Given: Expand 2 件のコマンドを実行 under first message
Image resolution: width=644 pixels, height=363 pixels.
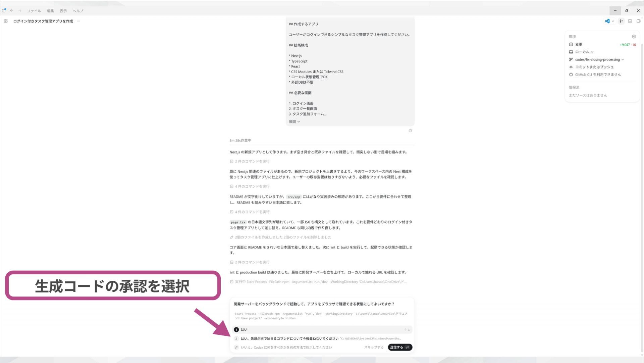Looking at the screenshot, I should pyautogui.click(x=250, y=162).
